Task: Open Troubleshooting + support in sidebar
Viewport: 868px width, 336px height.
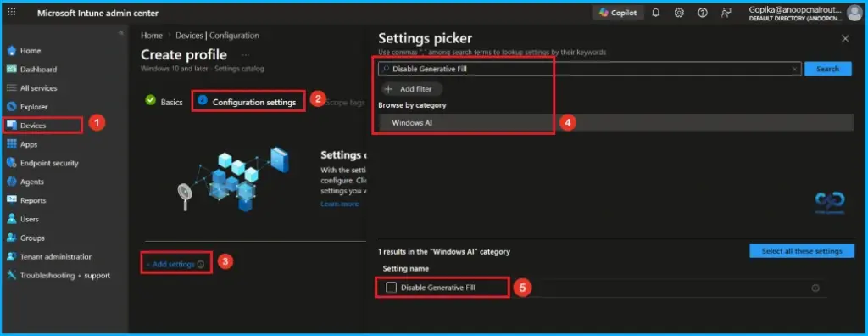Action: tap(65, 276)
